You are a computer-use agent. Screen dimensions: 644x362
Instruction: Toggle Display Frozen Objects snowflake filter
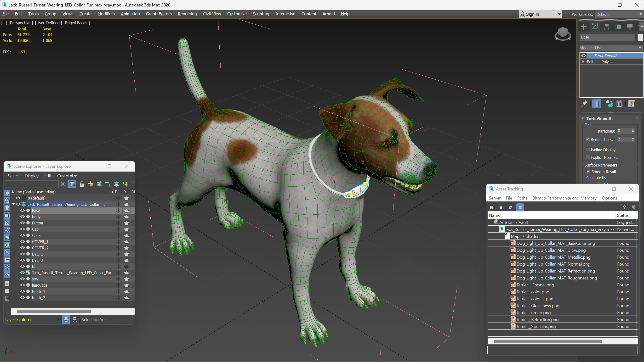(7, 267)
